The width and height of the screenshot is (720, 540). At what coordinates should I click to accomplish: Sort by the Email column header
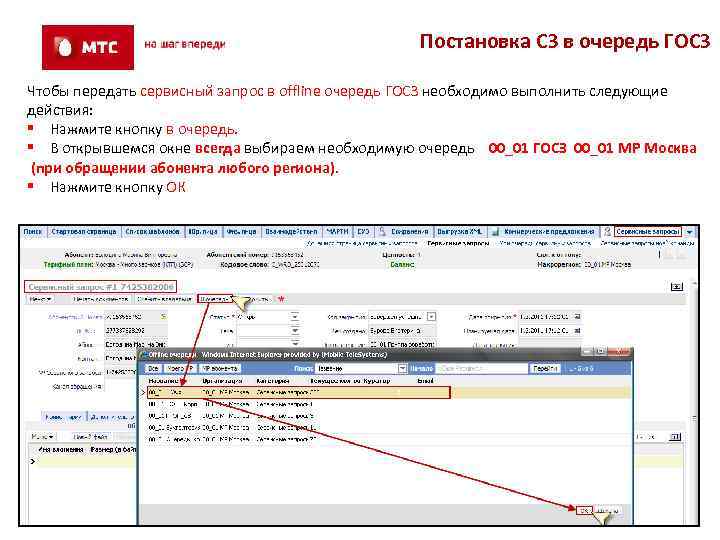pyautogui.click(x=425, y=381)
